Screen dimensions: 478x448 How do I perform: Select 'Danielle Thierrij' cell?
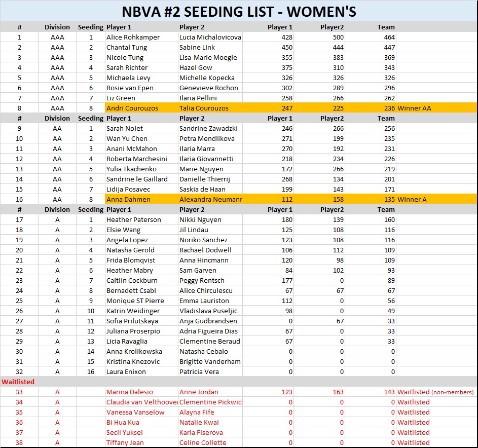pyautogui.click(x=210, y=179)
